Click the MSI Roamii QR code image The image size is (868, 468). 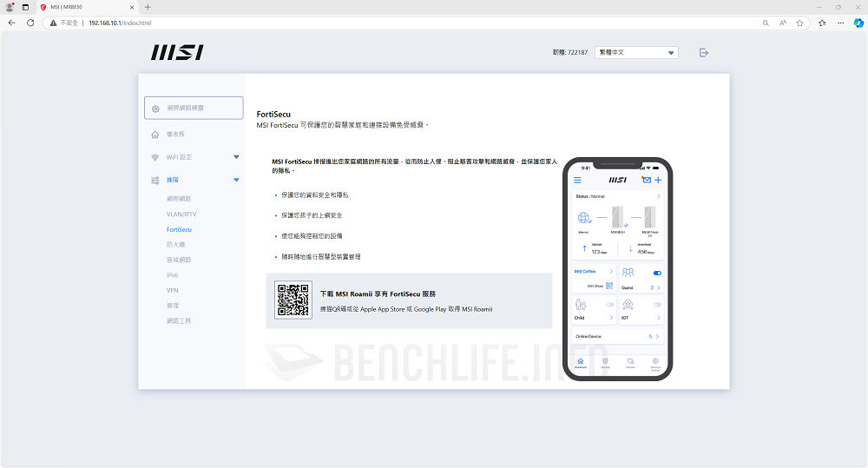pyautogui.click(x=293, y=300)
